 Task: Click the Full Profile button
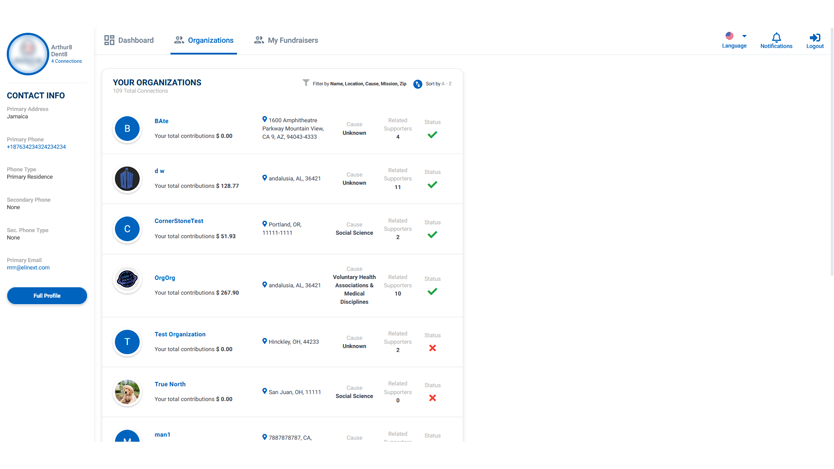point(47,296)
